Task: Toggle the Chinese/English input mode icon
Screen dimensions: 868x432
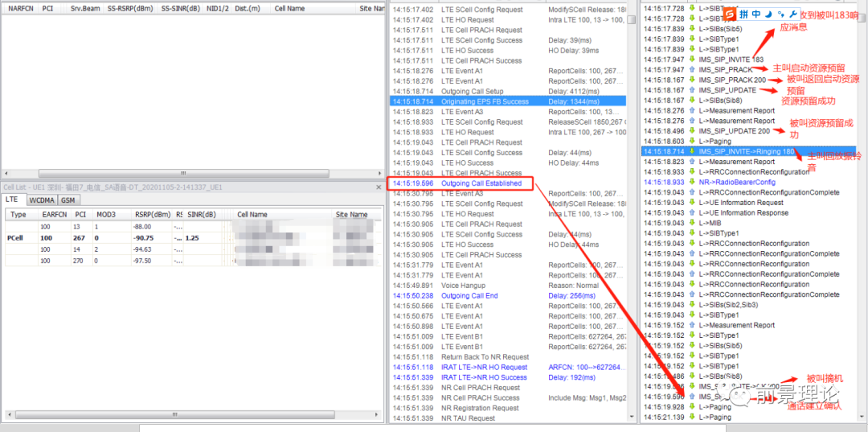Action: click(755, 14)
